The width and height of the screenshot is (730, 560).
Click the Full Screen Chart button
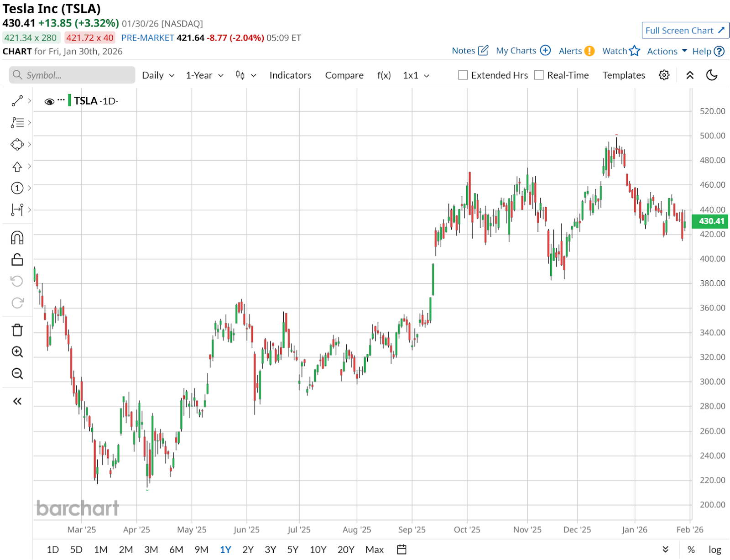pyautogui.click(x=685, y=31)
